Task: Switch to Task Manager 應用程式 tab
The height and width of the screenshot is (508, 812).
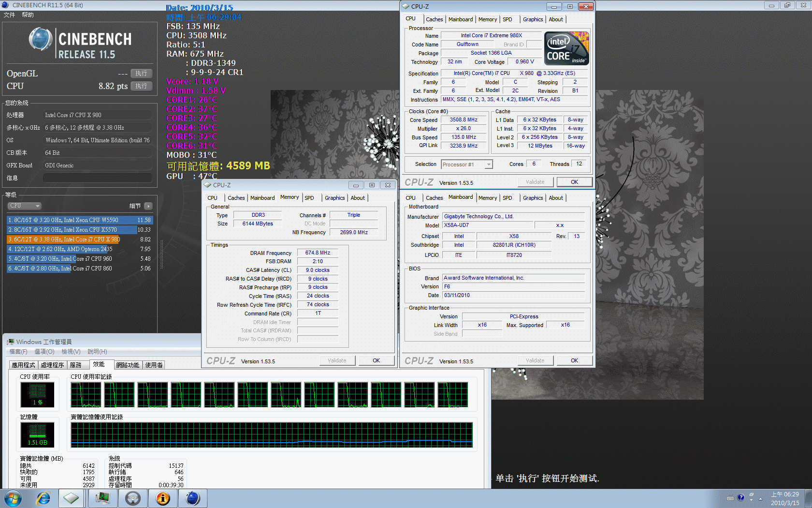Action: tap(24, 365)
